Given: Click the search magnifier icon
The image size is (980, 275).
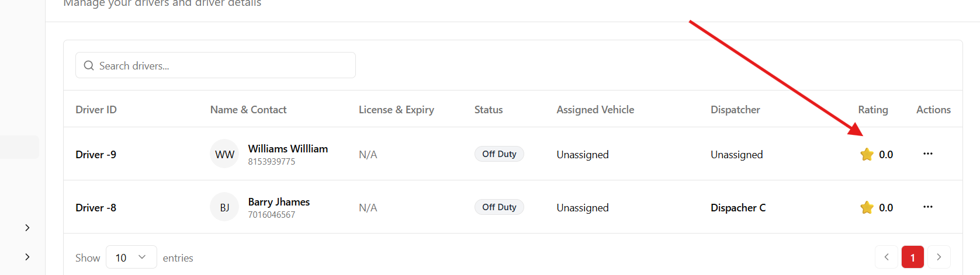Looking at the screenshot, I should 89,65.
